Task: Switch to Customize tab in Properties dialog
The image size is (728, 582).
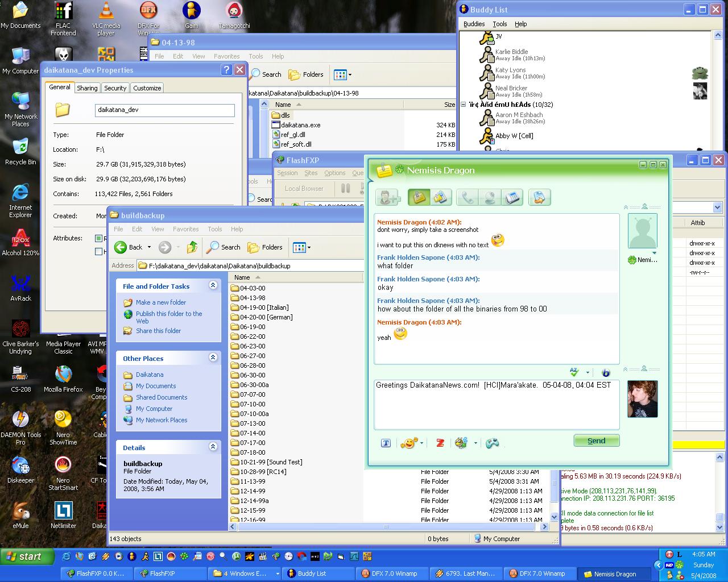Action: (x=147, y=88)
